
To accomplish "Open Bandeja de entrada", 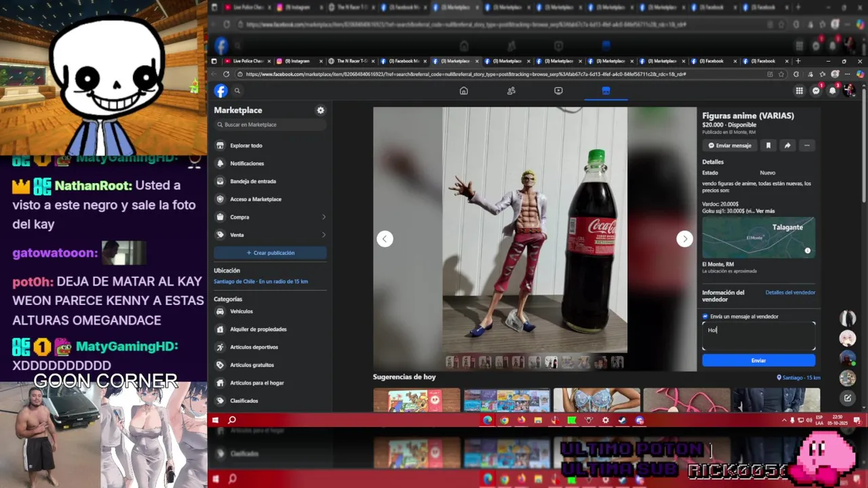I will [x=270, y=181].
